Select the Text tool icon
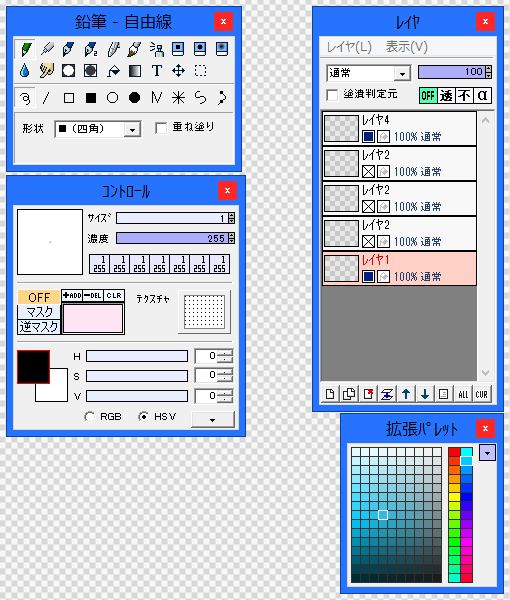 point(156,71)
